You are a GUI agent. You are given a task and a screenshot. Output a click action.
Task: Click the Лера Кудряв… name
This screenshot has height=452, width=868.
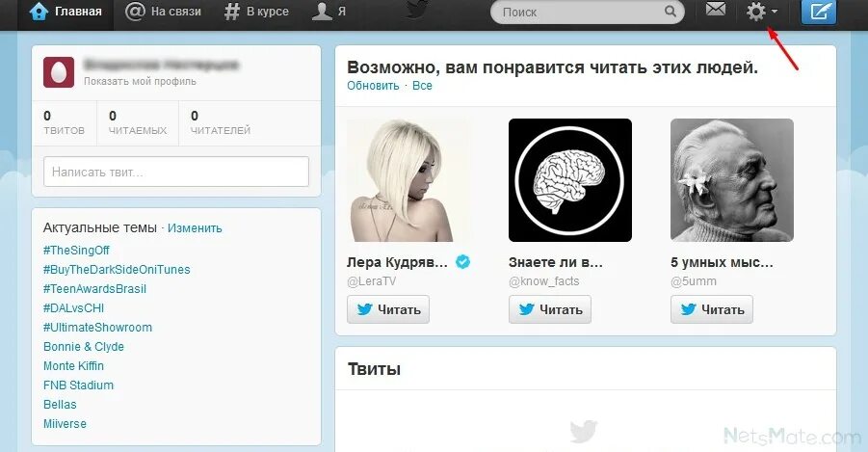[398, 262]
